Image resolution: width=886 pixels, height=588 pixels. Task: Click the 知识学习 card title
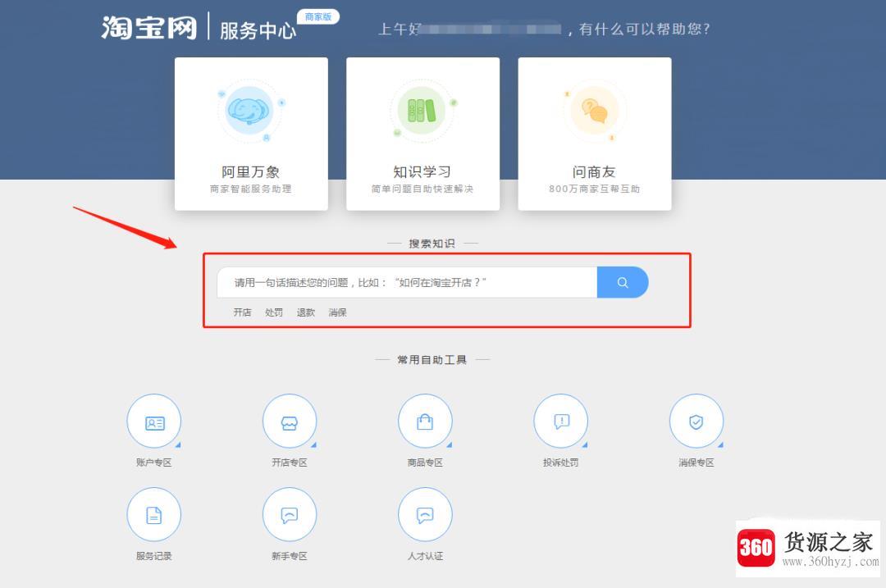tap(422, 171)
